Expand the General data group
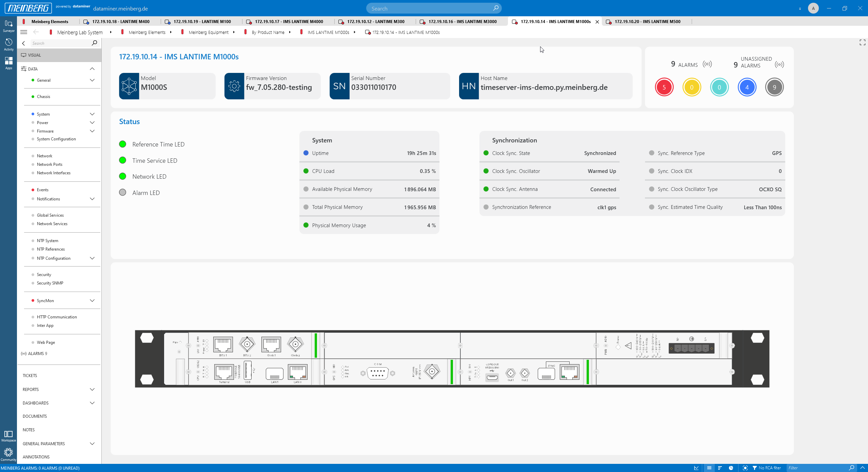This screenshot has width=868, height=472. click(x=92, y=80)
